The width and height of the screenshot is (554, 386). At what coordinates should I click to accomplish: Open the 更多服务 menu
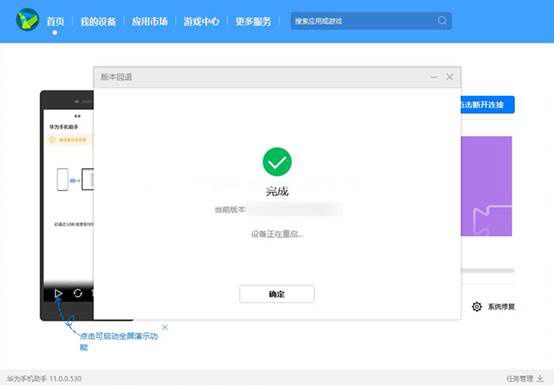click(x=253, y=22)
